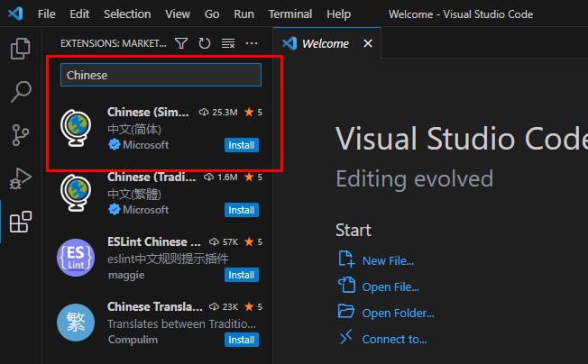Install ESLint Chinese Rules extension
The height and width of the screenshot is (364, 588).
(x=242, y=275)
